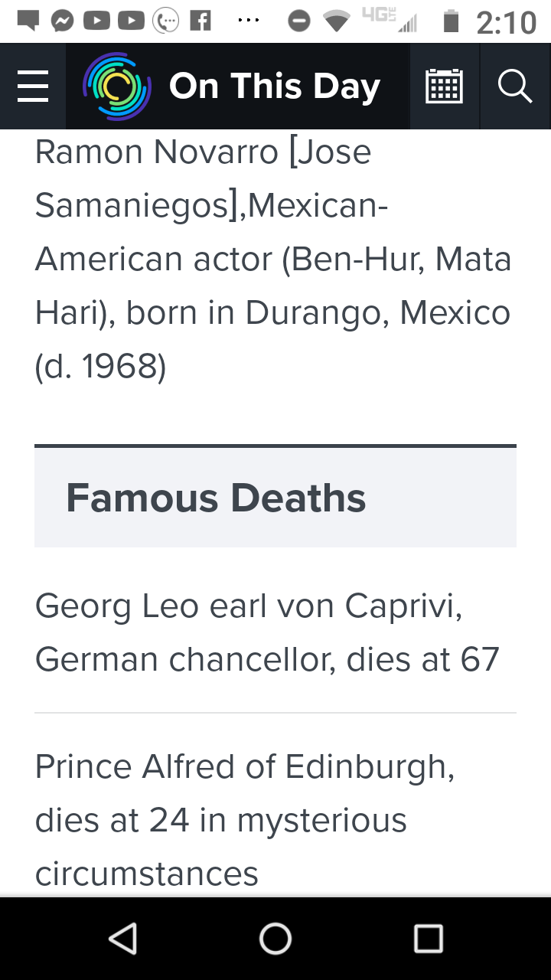Tap the do-not-disturb status icon
Screen dimensions: 551x980
click(298, 21)
